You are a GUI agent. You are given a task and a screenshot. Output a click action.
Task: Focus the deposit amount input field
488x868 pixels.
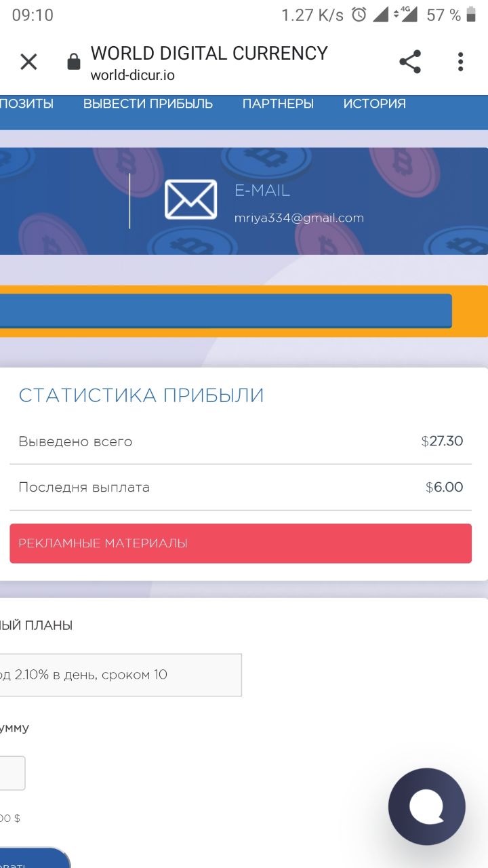pos(12,773)
